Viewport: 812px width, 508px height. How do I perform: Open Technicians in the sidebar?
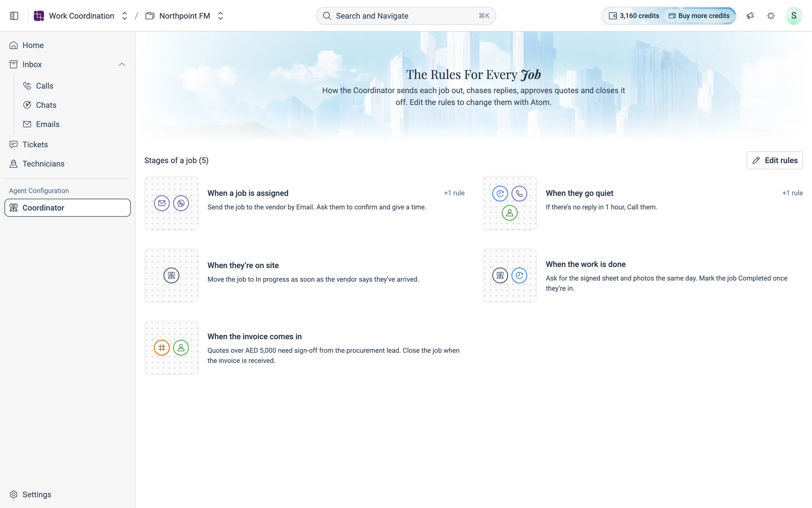click(67, 163)
